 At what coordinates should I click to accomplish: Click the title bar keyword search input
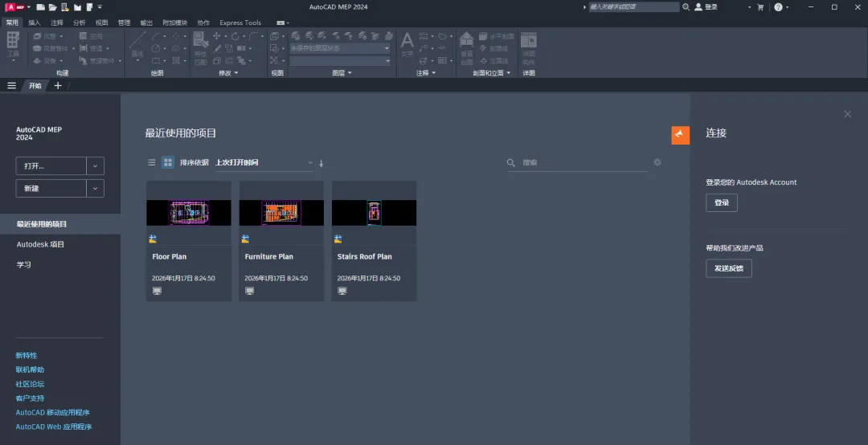pyautogui.click(x=634, y=7)
